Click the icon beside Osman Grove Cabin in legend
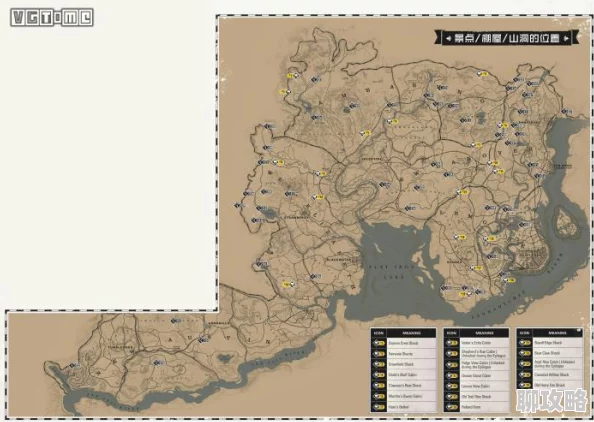594x422 pixels. click(452, 376)
